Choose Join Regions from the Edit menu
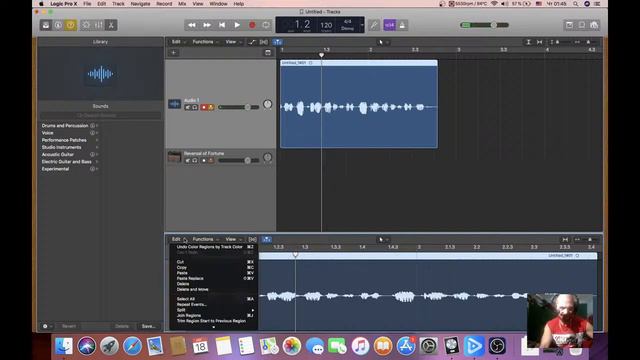 [x=215, y=316]
